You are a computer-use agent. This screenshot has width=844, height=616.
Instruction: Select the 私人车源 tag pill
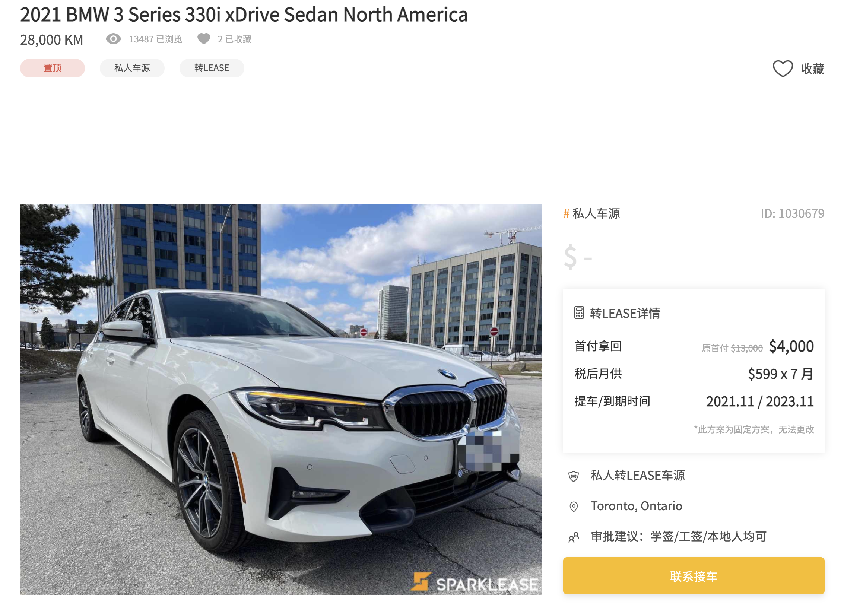click(x=132, y=68)
